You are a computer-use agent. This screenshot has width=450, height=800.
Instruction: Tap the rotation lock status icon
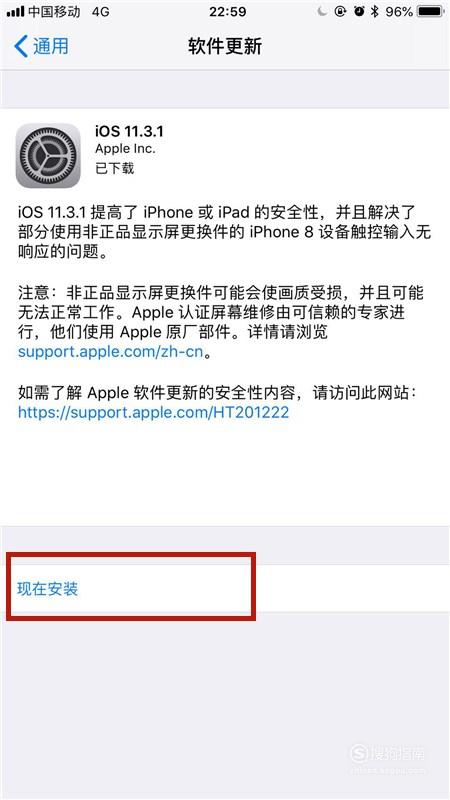(x=340, y=11)
